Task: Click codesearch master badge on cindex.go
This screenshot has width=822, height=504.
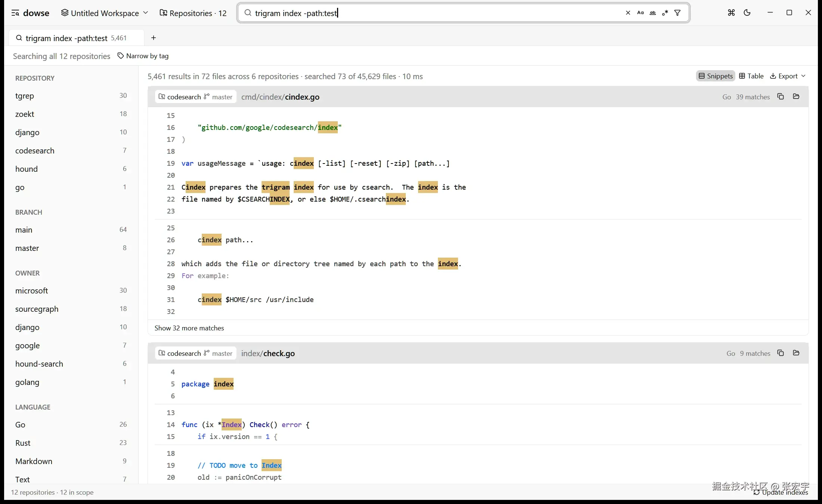Action: tap(195, 97)
